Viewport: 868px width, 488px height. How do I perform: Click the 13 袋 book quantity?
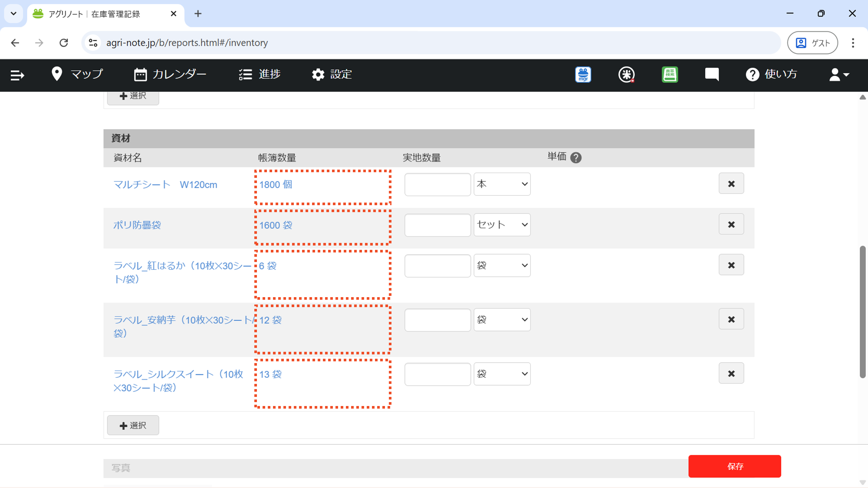click(x=270, y=374)
